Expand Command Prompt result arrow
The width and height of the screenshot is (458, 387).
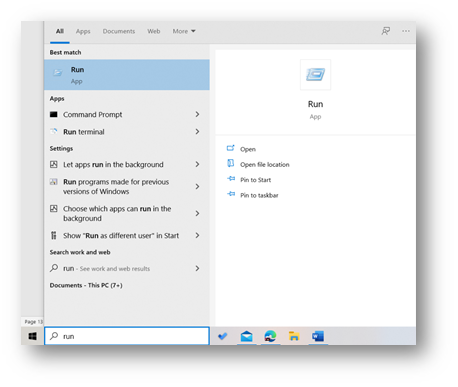click(x=197, y=114)
